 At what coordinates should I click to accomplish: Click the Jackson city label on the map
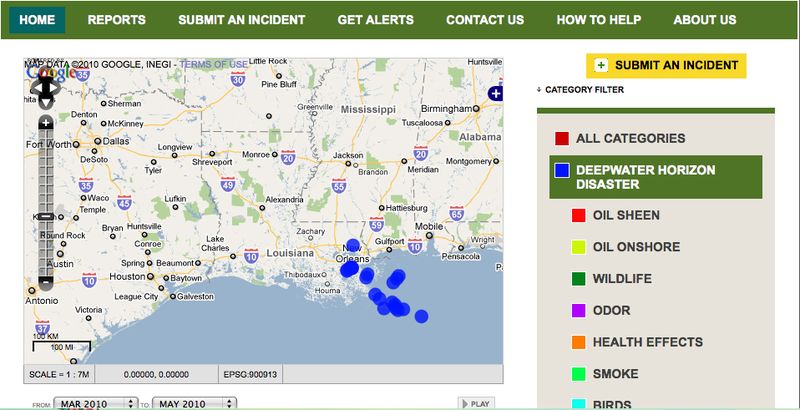click(x=348, y=155)
